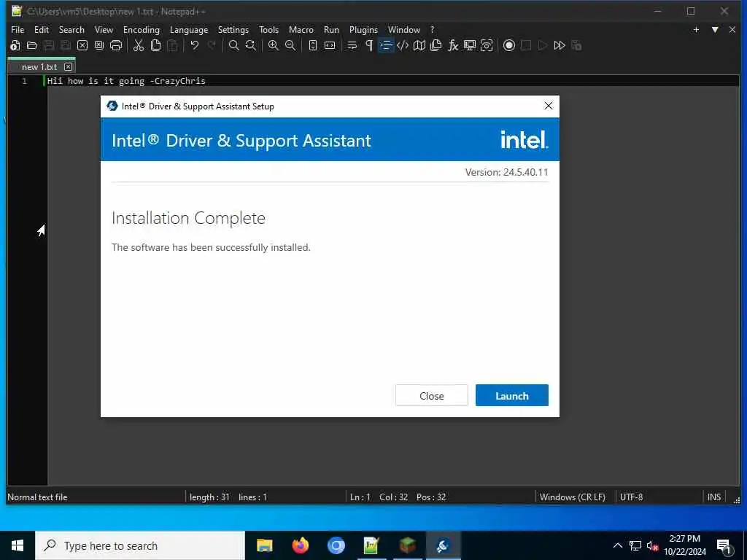Screen dimensions: 747x560
Task: Click the Monitoring eye icon in toolbar
Action: tap(487, 45)
